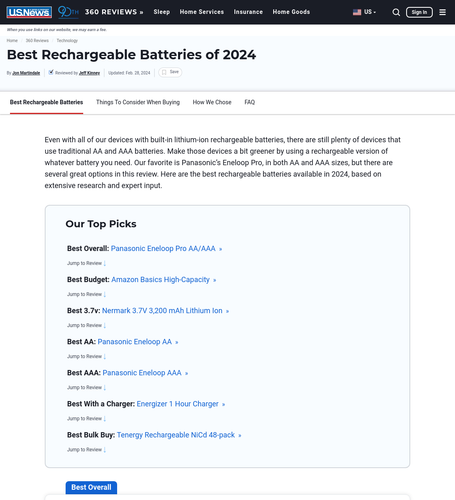Jump to Review under Best 3.7v

86,325
